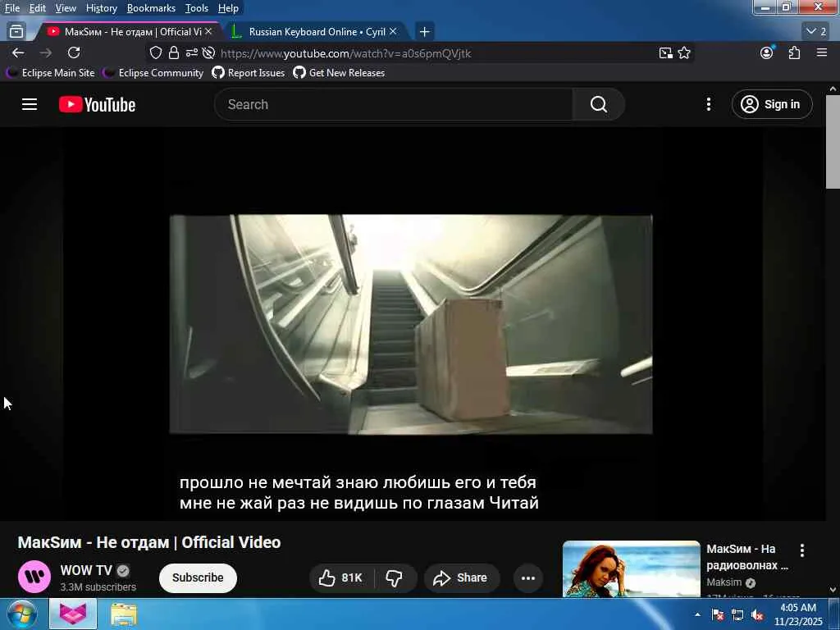The image size is (840, 630).
Task: Open the МакSим - На радиоволнах title
Action: [x=747, y=557]
